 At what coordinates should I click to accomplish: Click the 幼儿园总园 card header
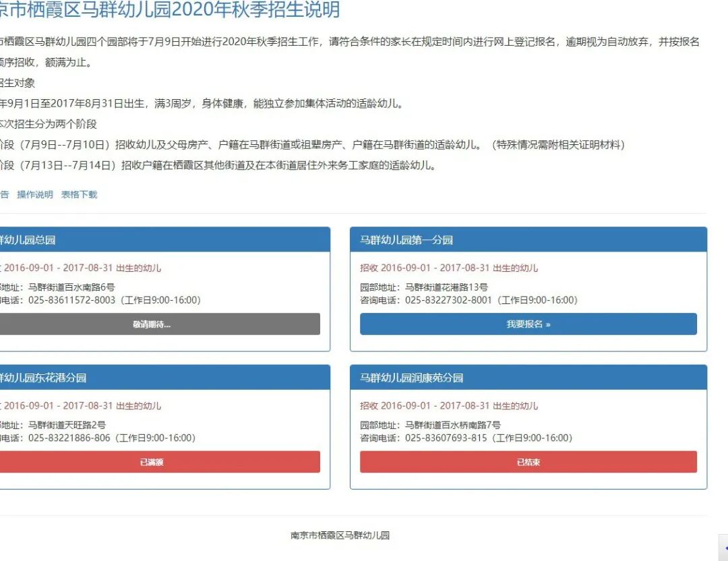(165, 239)
